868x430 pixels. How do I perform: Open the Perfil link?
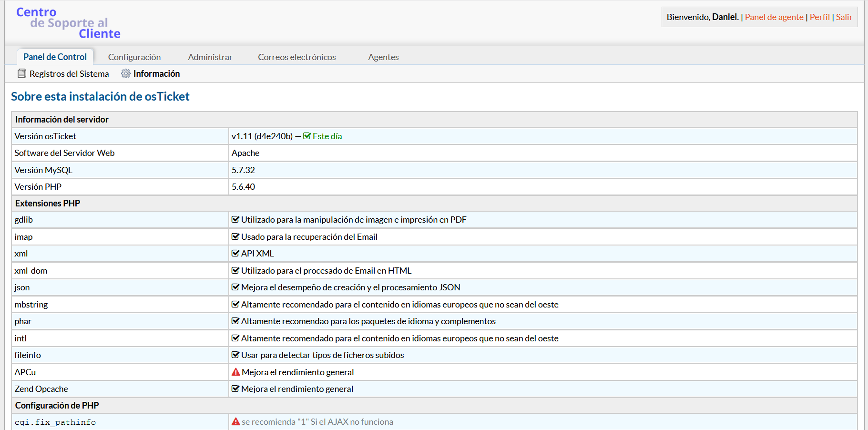click(819, 17)
